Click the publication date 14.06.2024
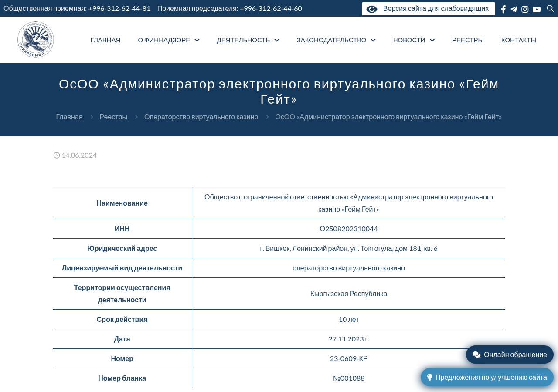The height and width of the screenshot is (392, 558). pos(79,155)
